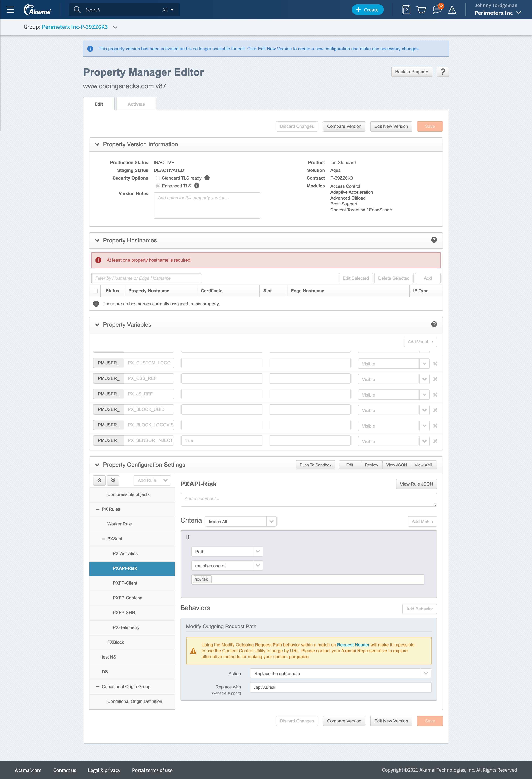Open the hamburger navigation menu
The height and width of the screenshot is (779, 532).
tap(10, 10)
